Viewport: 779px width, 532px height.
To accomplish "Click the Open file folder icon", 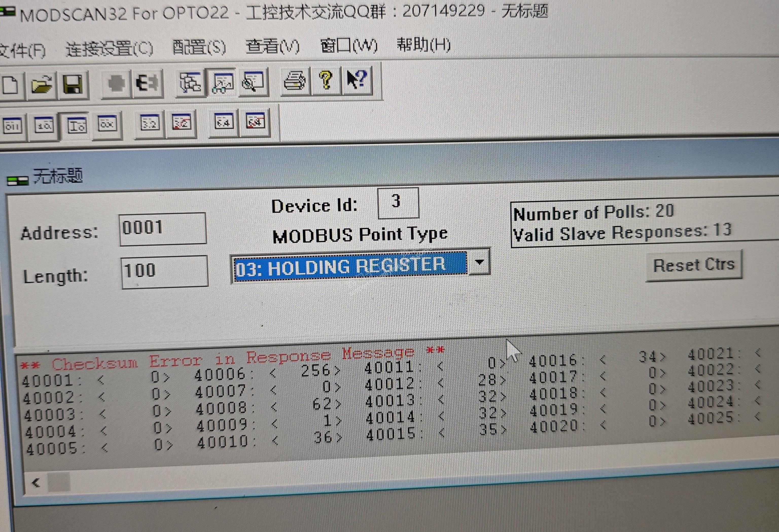I will click(x=42, y=84).
